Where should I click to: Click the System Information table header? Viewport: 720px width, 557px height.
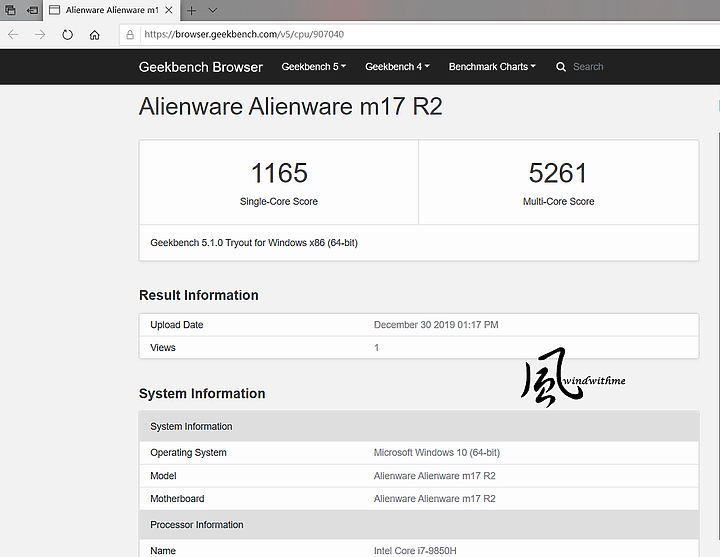tap(419, 427)
